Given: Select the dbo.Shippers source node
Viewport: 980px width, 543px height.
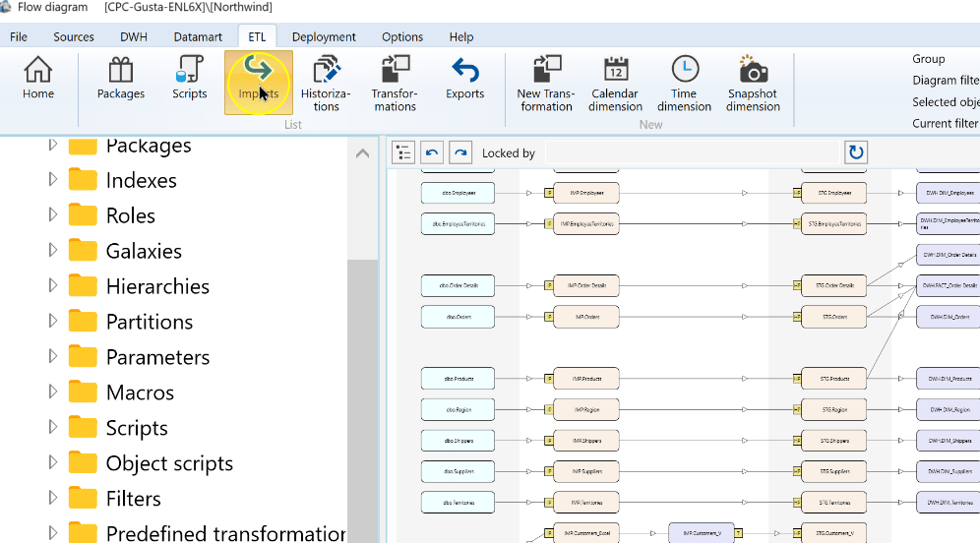Looking at the screenshot, I should (x=458, y=441).
